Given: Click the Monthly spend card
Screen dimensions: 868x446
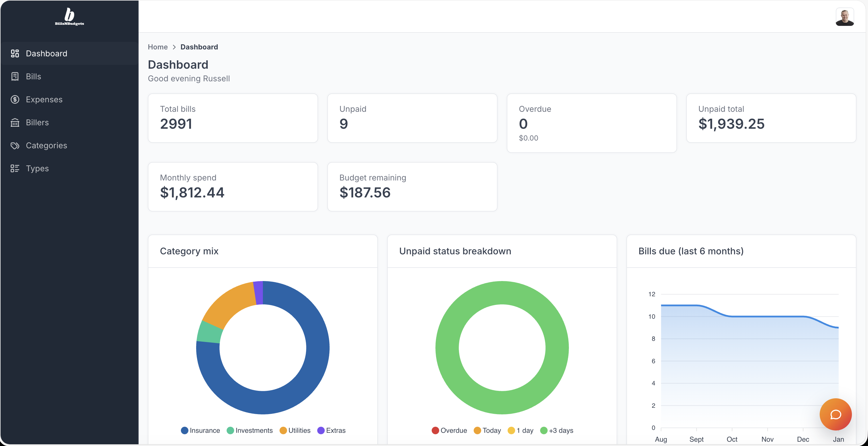Looking at the screenshot, I should tap(233, 187).
